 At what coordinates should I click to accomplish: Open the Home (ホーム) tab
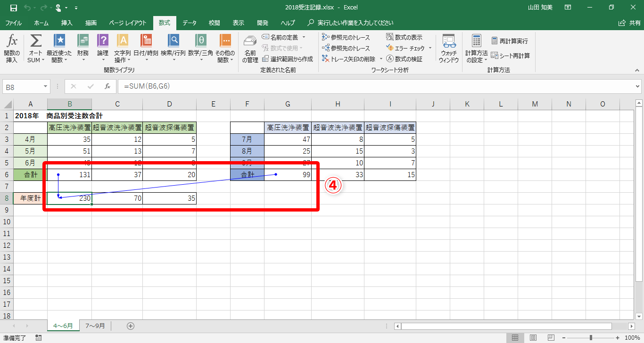(41, 23)
